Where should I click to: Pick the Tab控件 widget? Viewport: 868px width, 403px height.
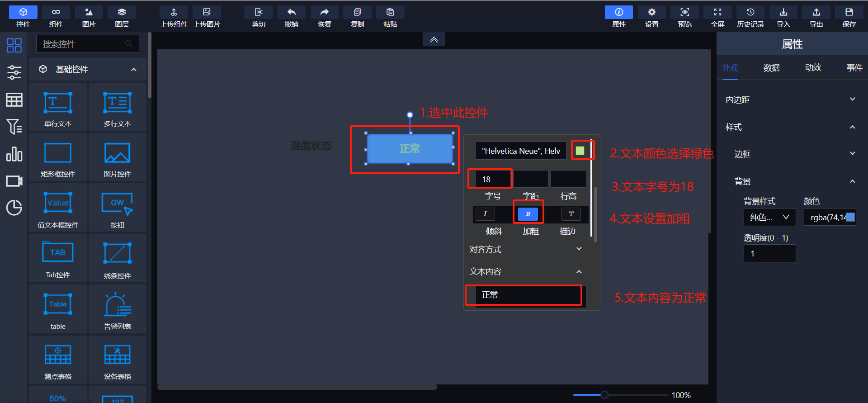pyautogui.click(x=58, y=259)
